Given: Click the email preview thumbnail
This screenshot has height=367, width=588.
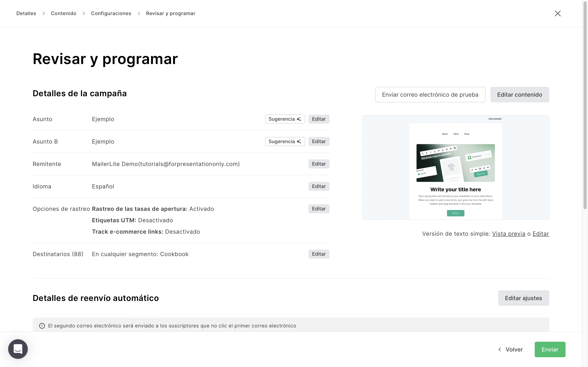Looking at the screenshot, I should pyautogui.click(x=455, y=167).
